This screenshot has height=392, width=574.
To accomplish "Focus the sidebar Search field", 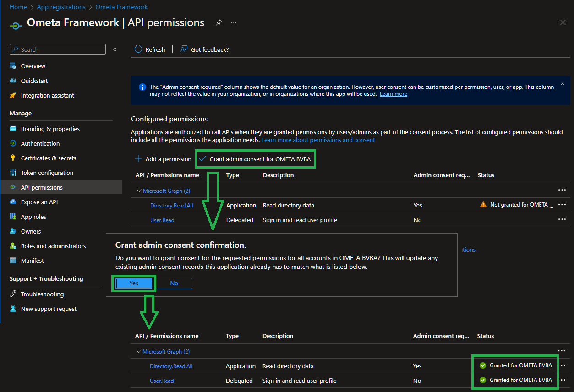I will 58,49.
